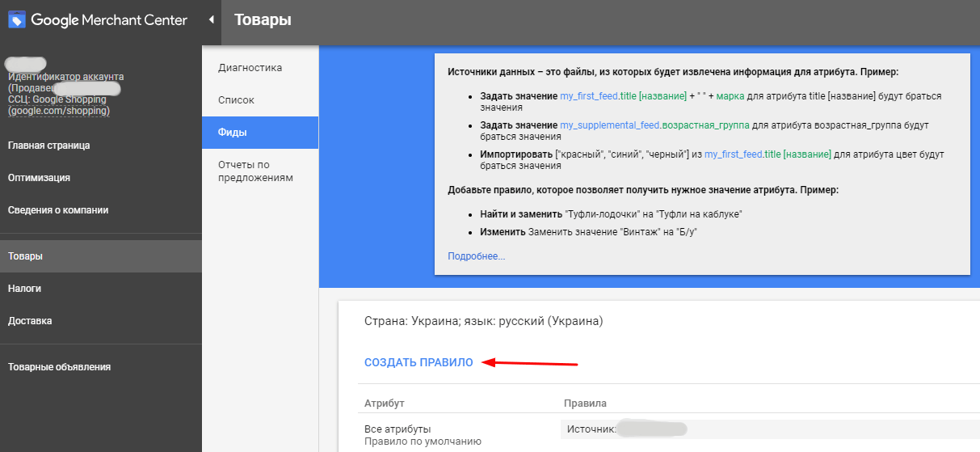The height and width of the screenshot is (452, 980).
Task: Click the Атрибут column header
Action: 385,403
